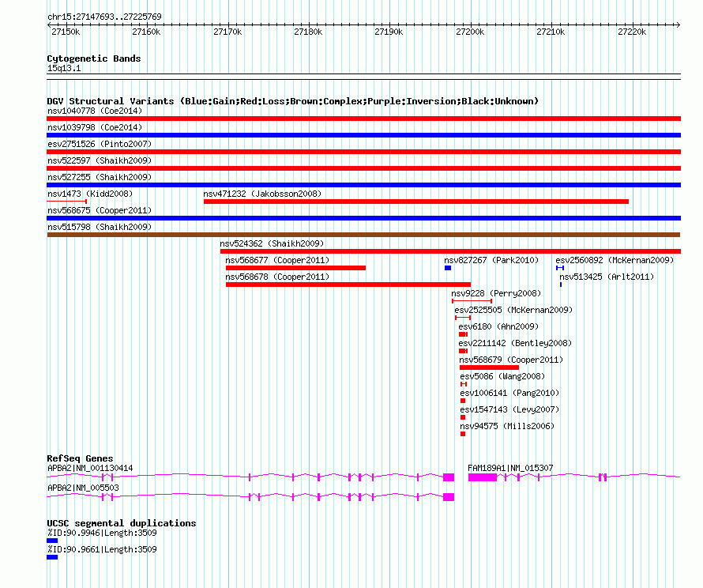This screenshot has height=588, width=703.
Task: Click the brown nsv515798 (Shaikh2009) complex bar
Action: pyautogui.click(x=363, y=235)
